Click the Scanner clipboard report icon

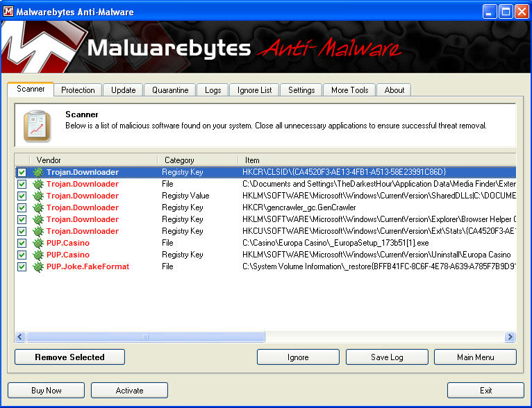point(37,126)
